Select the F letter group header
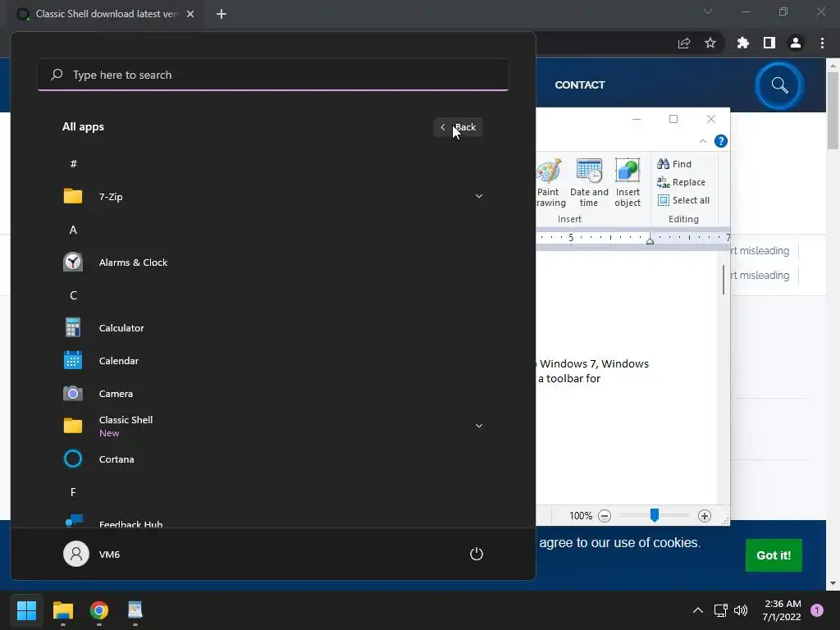840x630 pixels. pos(73,492)
